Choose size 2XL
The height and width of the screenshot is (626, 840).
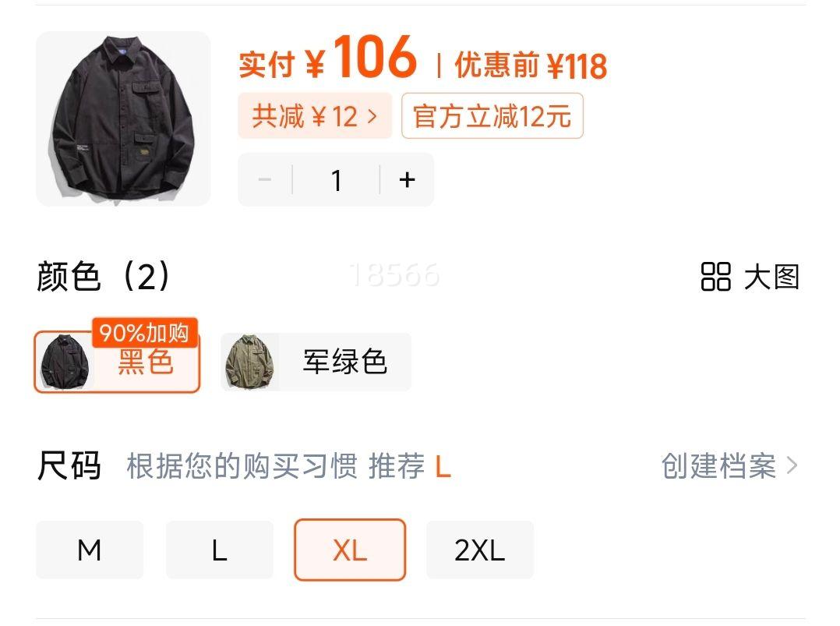480,550
